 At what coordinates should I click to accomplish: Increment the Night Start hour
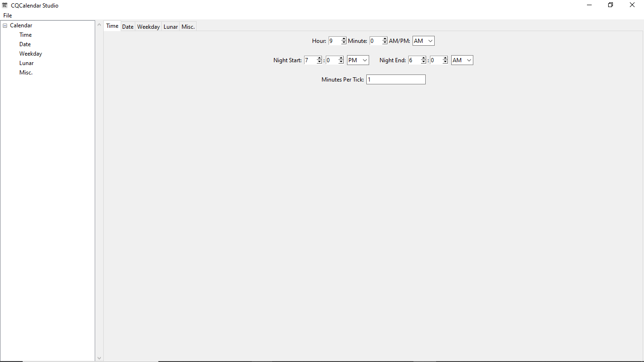[x=319, y=58]
